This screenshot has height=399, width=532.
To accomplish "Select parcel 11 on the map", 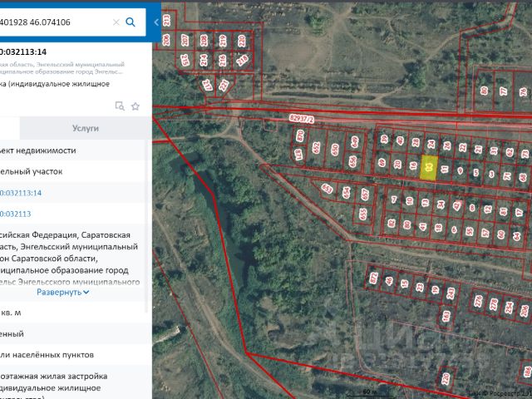I will coord(445,169).
